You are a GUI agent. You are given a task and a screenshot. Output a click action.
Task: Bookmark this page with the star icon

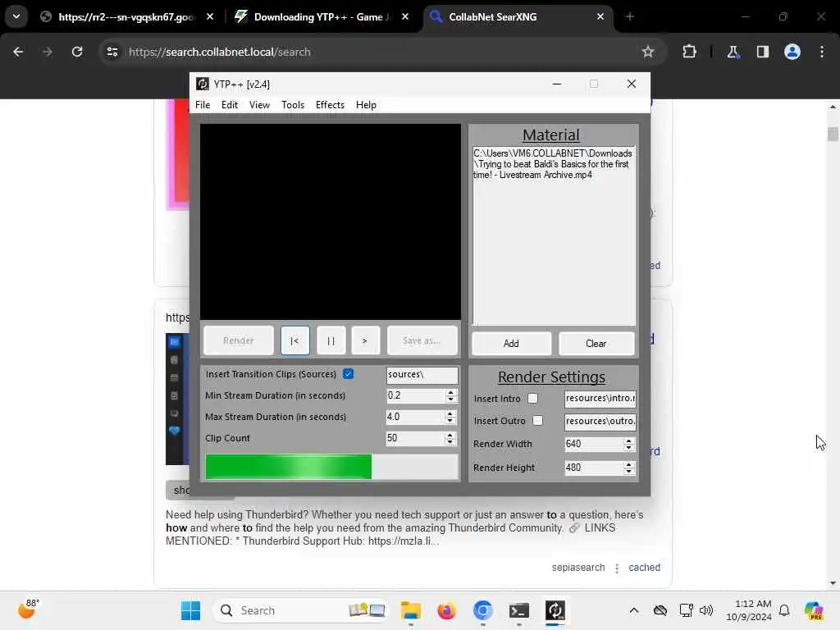[648, 52]
